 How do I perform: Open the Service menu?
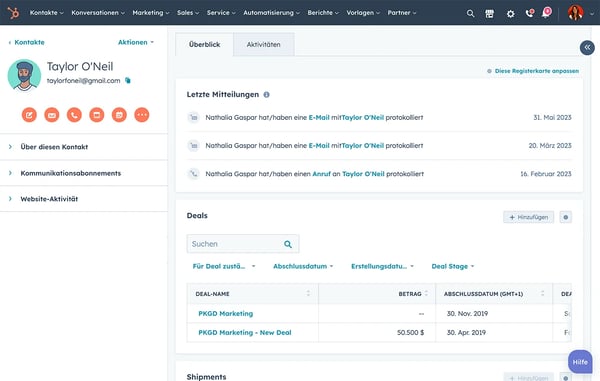(x=221, y=13)
